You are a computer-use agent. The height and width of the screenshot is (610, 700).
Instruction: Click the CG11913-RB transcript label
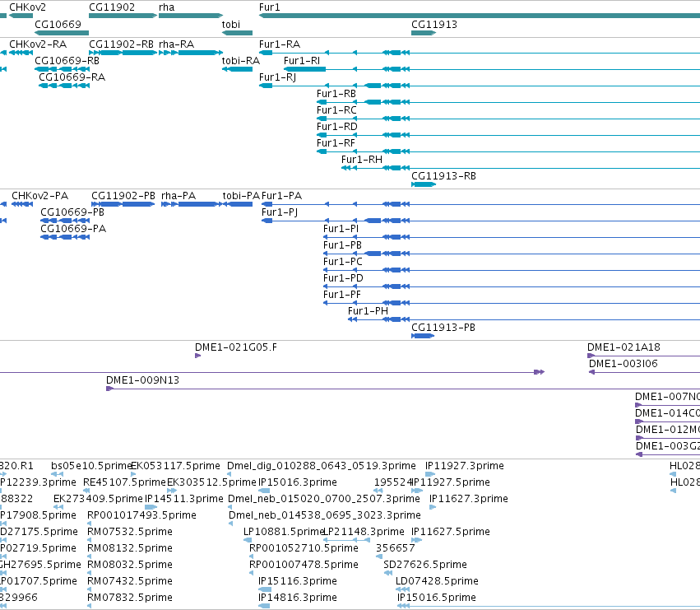coord(443,176)
